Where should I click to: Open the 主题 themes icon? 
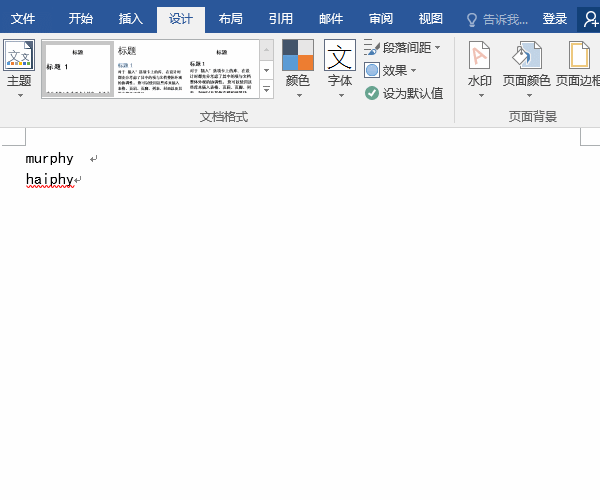click(x=19, y=55)
